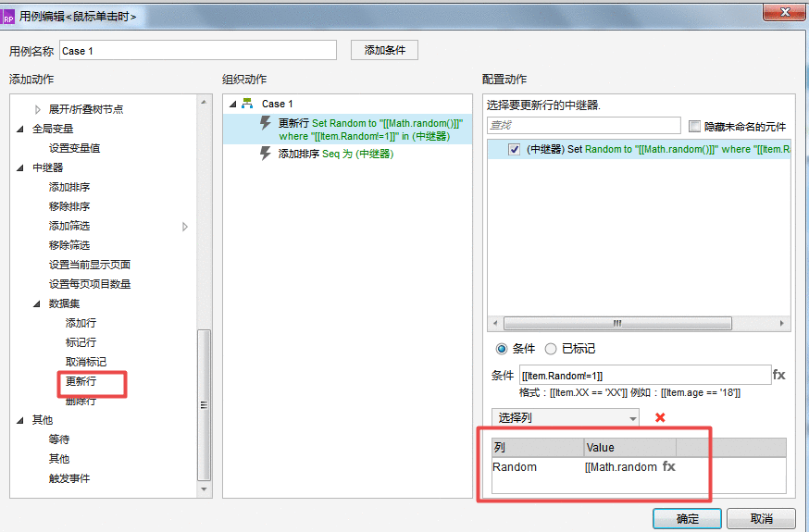Click lightning icon of 添加排序 action

point(266,154)
